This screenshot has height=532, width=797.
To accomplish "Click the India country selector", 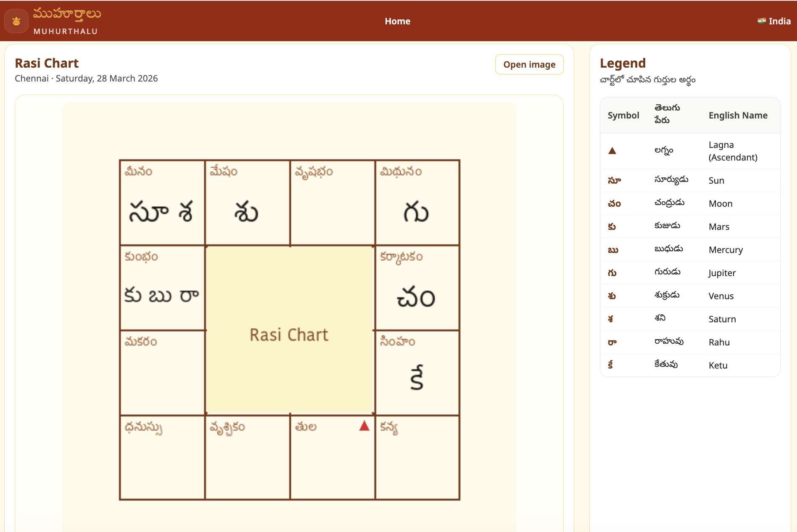I will click(x=774, y=21).
